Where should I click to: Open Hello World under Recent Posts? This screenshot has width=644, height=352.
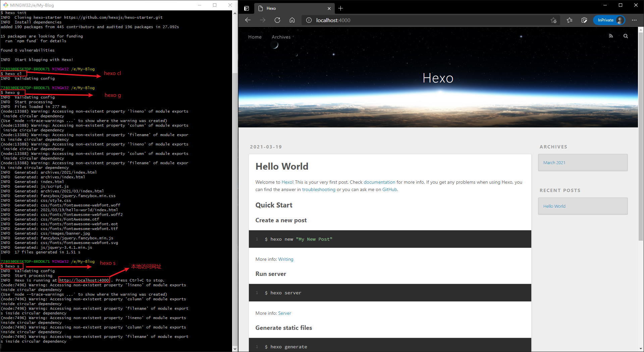pyautogui.click(x=554, y=206)
